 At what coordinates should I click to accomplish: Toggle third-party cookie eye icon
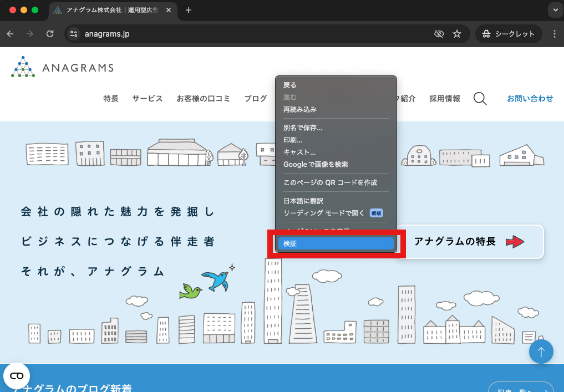coord(439,34)
